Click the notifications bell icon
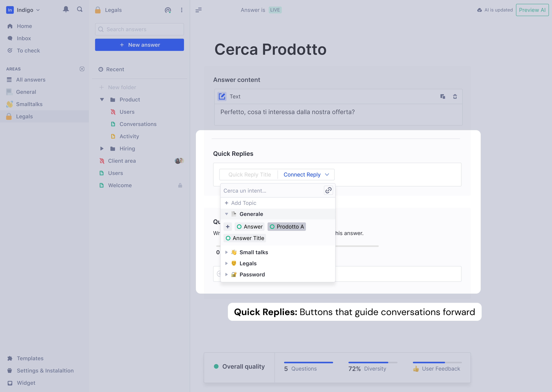 pos(66,9)
